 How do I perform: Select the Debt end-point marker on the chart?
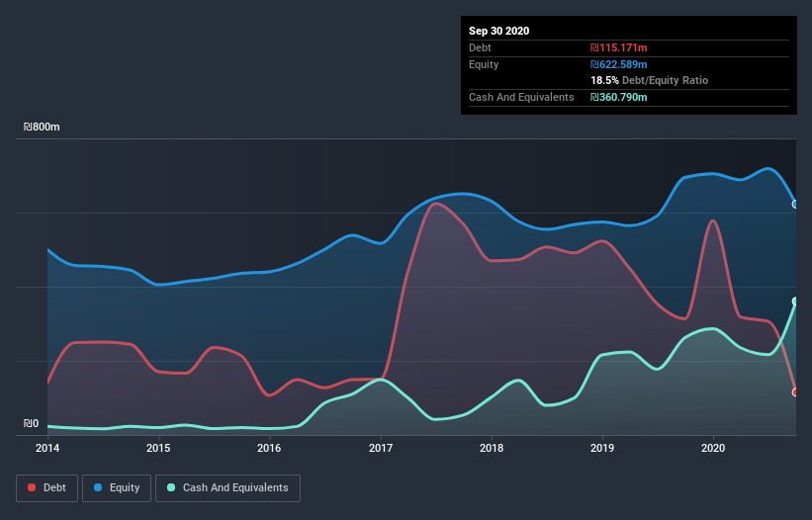coord(795,392)
